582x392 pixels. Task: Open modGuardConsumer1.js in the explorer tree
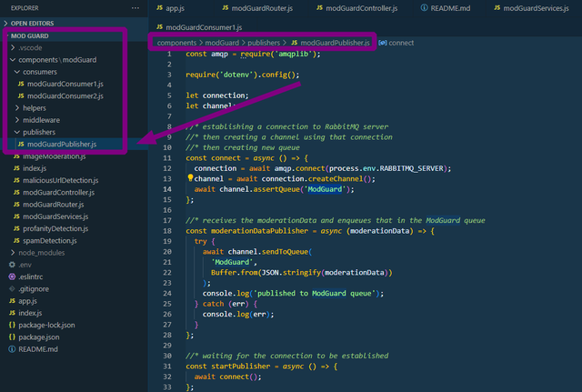tap(65, 84)
